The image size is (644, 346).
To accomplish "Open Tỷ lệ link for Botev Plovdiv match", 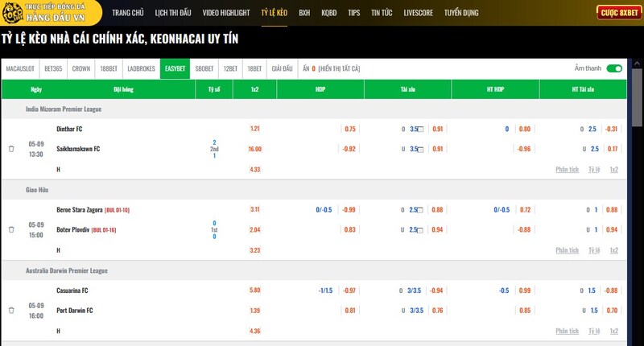I will coord(594,250).
